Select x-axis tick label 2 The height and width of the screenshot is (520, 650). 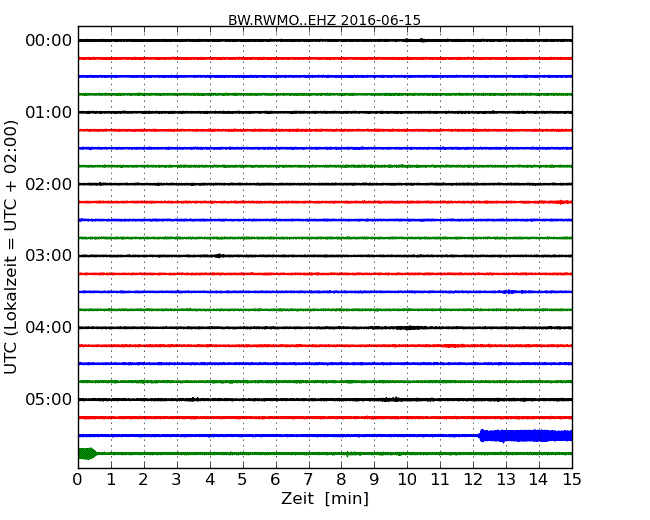[x=143, y=480]
